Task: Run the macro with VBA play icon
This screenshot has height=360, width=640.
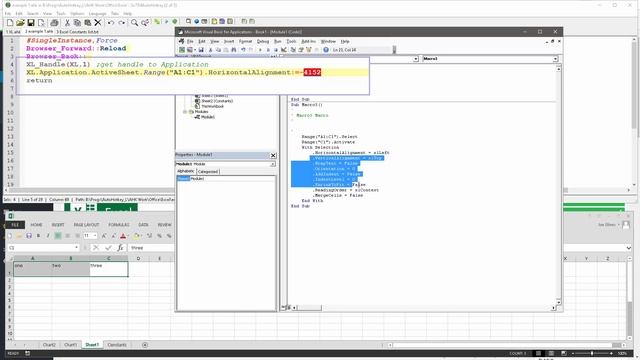Action: pos(260,50)
